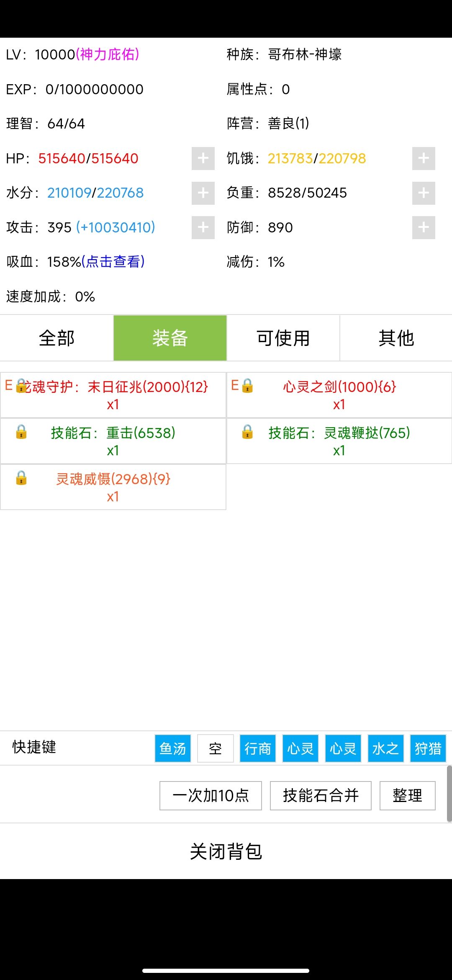Tap the plus button next to HP

[x=203, y=158]
